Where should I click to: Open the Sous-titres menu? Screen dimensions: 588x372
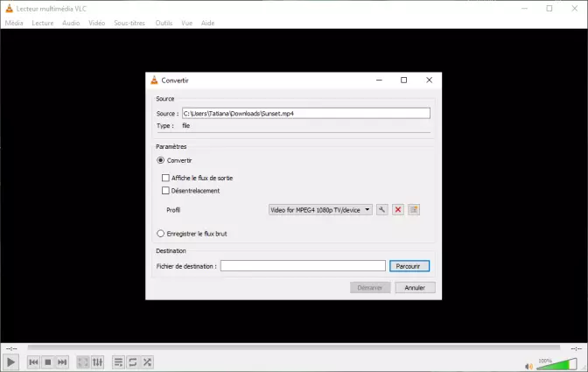tap(129, 23)
